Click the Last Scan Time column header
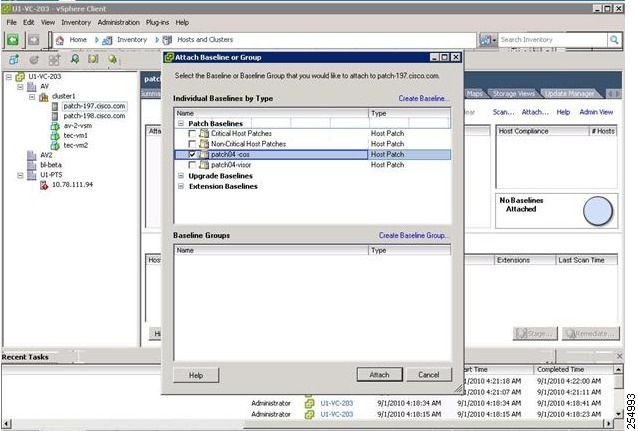638x431 pixels. [586, 260]
